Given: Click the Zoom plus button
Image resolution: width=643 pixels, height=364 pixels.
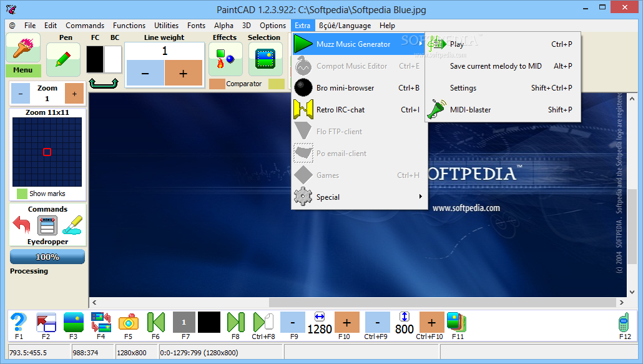Looking at the screenshot, I should pos(74,94).
